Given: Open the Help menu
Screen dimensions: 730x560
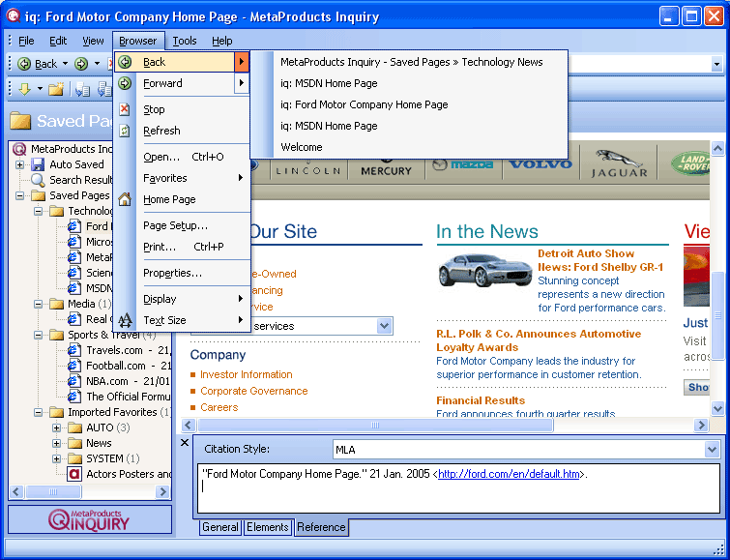Looking at the screenshot, I should pyautogui.click(x=222, y=41).
